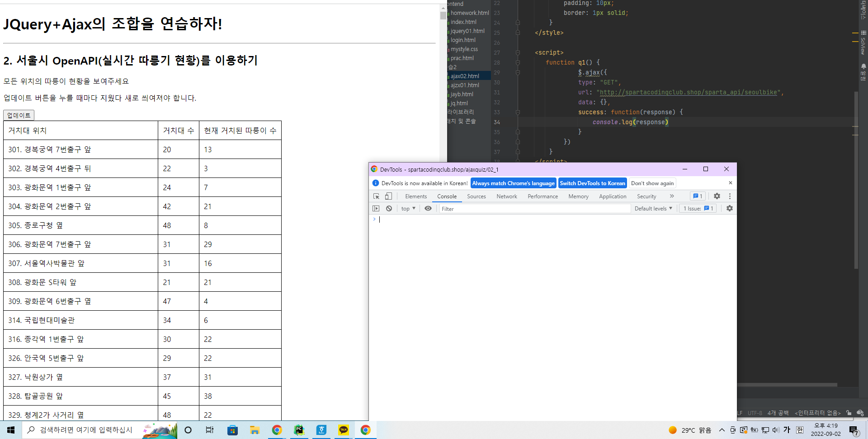Open the Sources tab
868x439 pixels.
[x=476, y=196]
